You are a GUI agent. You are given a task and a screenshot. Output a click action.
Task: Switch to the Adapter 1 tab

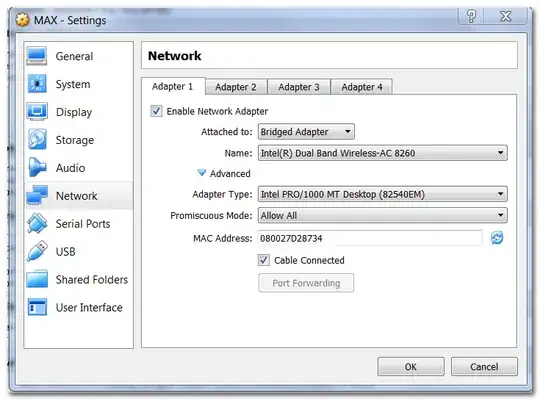pyautogui.click(x=173, y=86)
